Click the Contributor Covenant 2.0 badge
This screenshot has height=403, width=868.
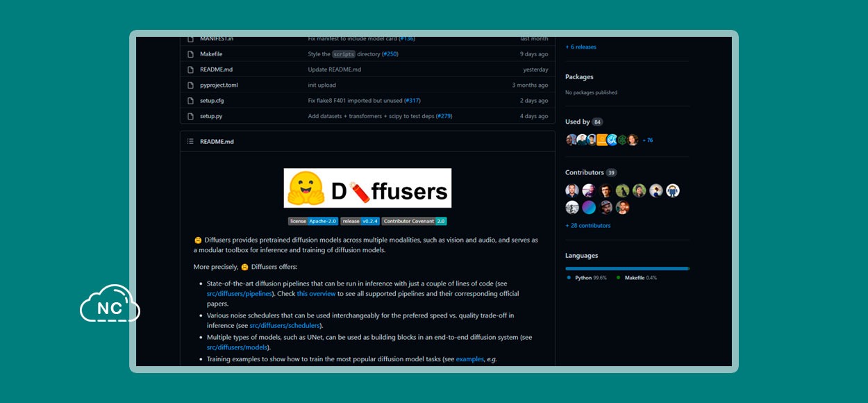[414, 221]
